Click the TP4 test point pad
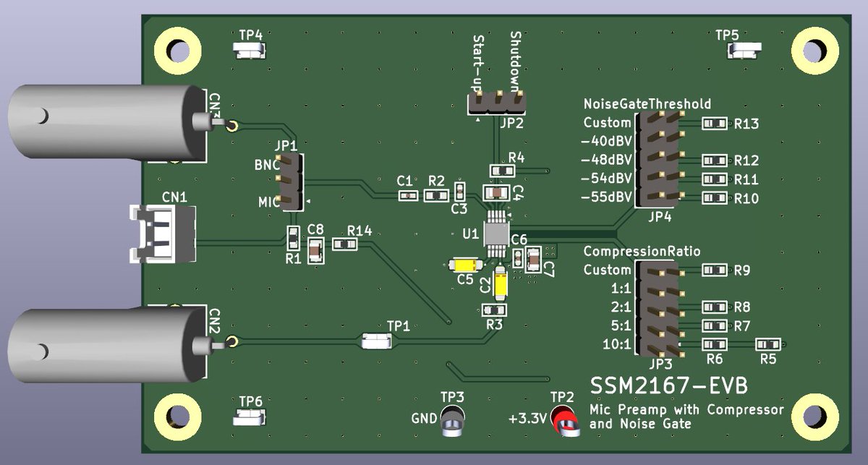 click(250, 50)
